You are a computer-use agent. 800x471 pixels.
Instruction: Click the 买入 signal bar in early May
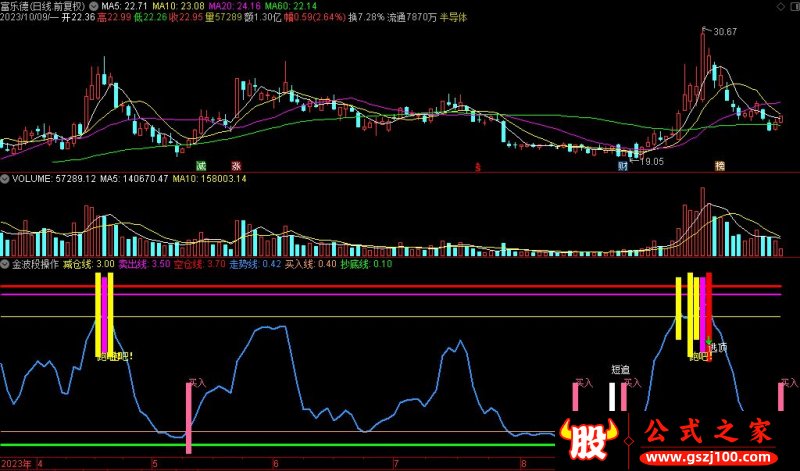[x=189, y=418]
